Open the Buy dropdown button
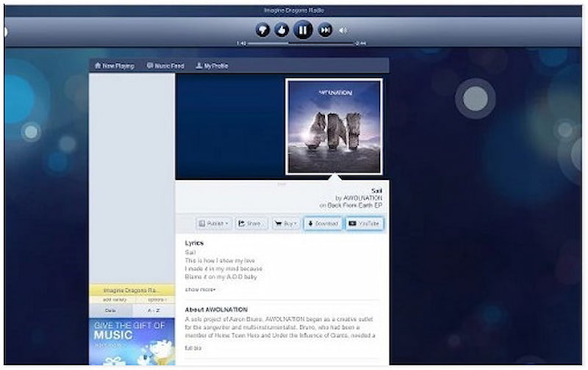Image resolution: width=588 pixels, height=370 pixels. [x=286, y=224]
